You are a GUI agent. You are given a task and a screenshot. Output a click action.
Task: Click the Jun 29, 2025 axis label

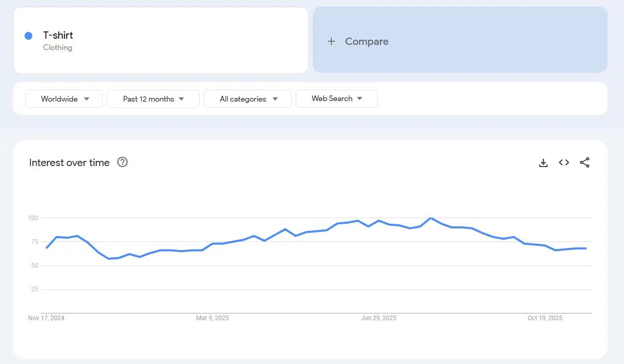pyautogui.click(x=378, y=318)
